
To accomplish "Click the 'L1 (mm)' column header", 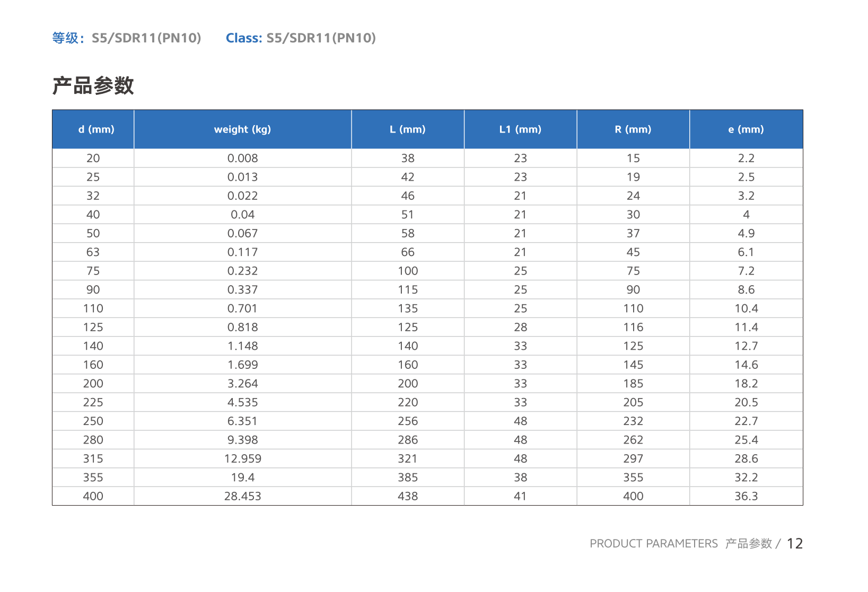I will 520,129.
